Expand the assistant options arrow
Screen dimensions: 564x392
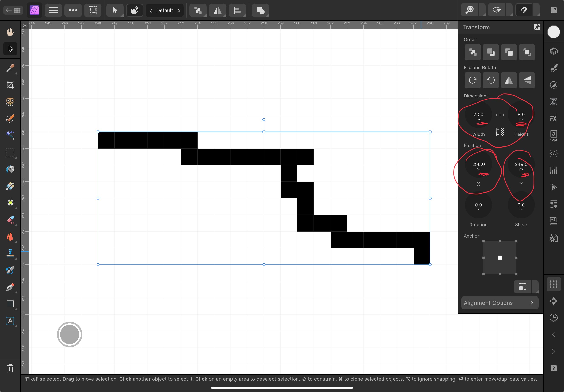[536, 10]
